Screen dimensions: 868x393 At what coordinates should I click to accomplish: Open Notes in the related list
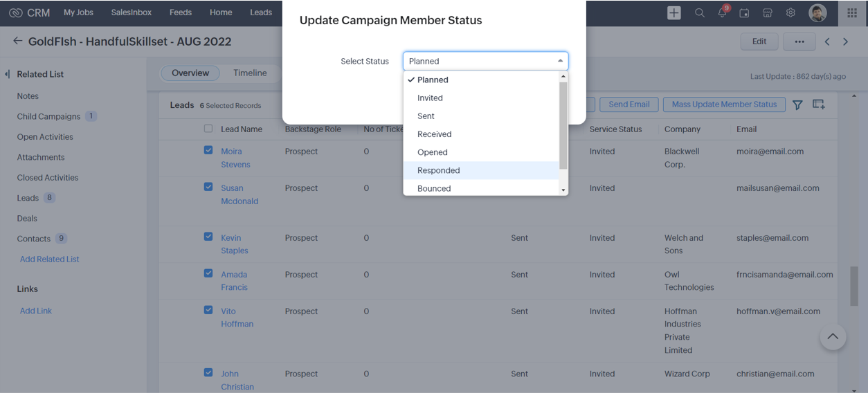click(28, 96)
